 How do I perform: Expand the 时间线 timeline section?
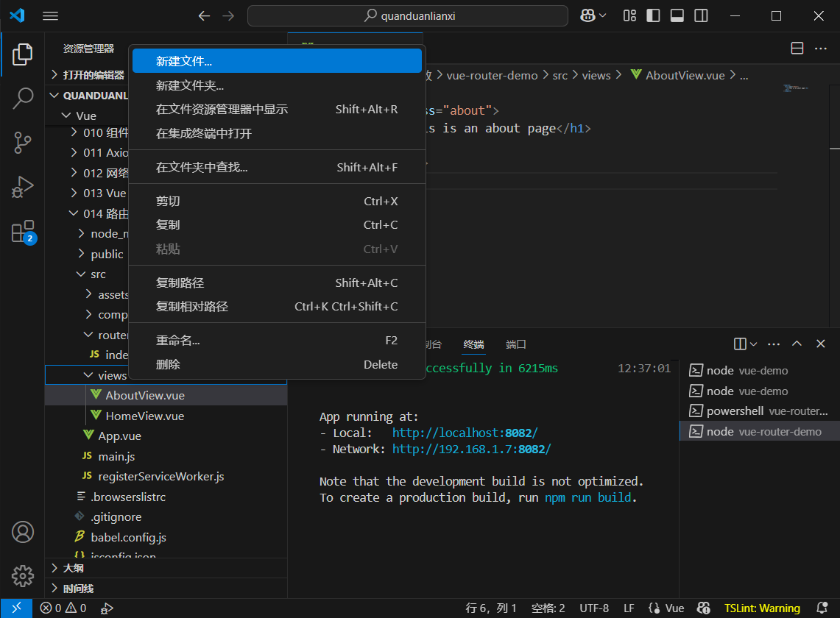(77, 589)
